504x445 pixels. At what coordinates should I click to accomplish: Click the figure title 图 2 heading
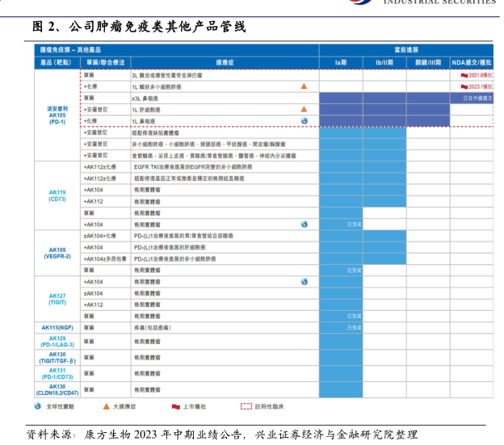pyautogui.click(x=138, y=27)
